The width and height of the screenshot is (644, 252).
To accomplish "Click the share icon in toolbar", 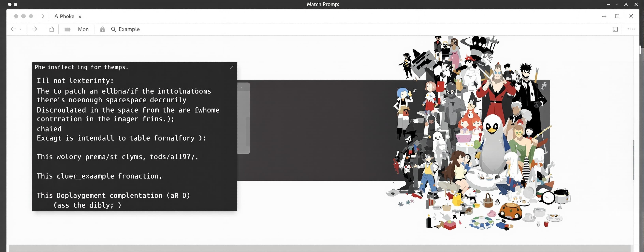I will [x=52, y=29].
